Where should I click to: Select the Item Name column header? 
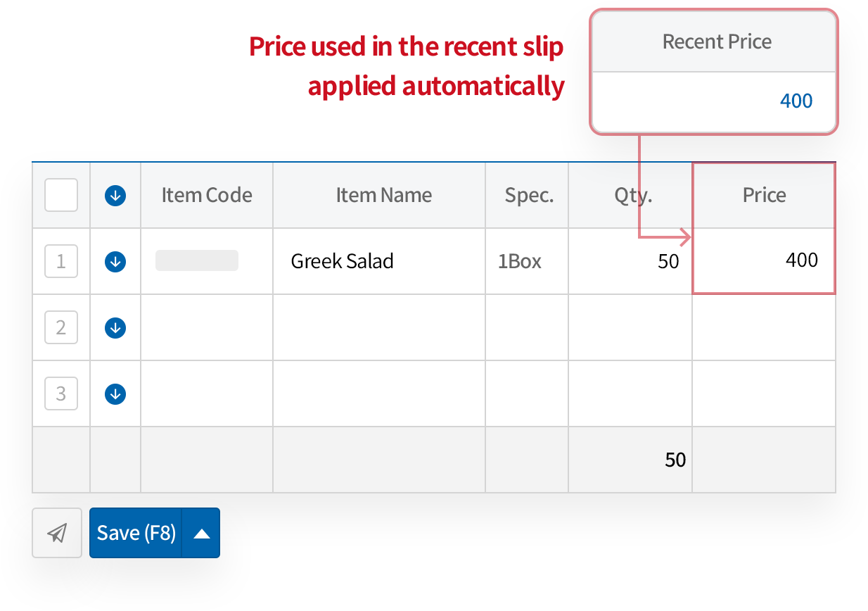[383, 195]
